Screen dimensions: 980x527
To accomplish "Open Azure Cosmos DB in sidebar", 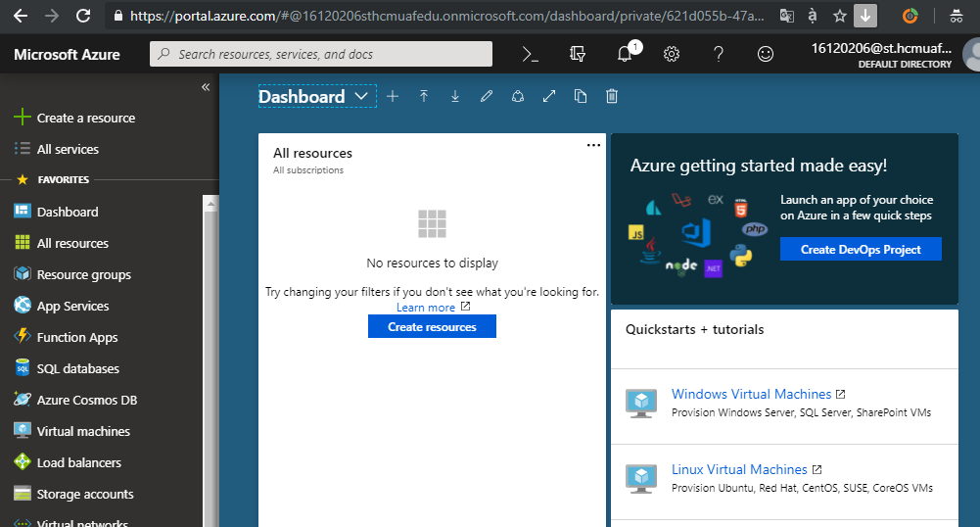I will coord(87,400).
